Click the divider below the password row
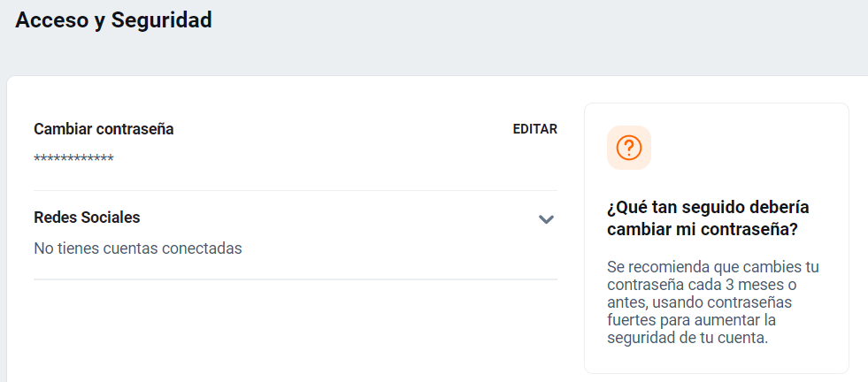 click(x=296, y=190)
